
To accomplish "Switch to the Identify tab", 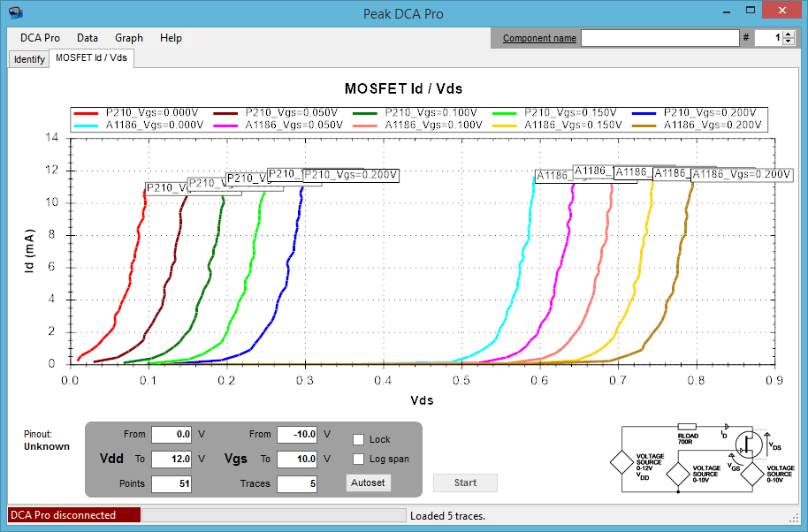I will pyautogui.click(x=29, y=59).
